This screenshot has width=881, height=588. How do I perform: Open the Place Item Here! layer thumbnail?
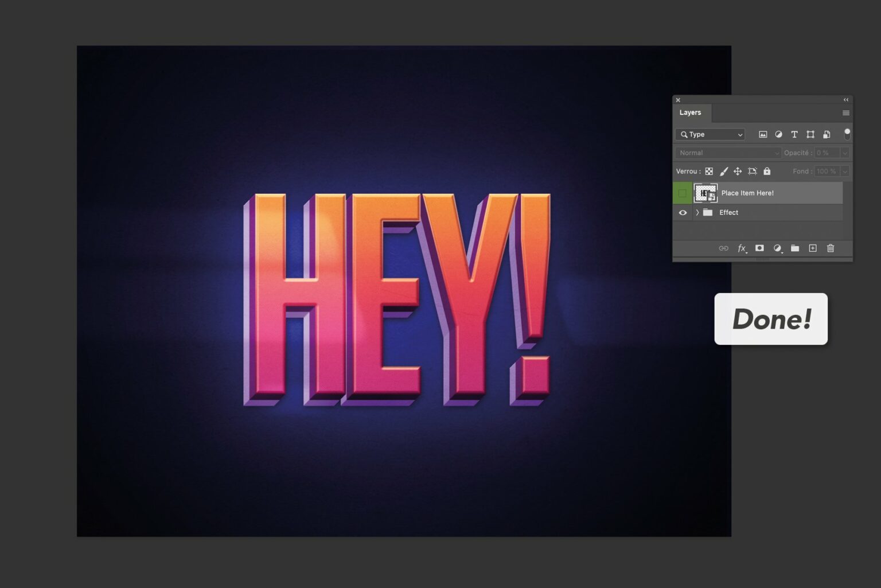pos(705,193)
